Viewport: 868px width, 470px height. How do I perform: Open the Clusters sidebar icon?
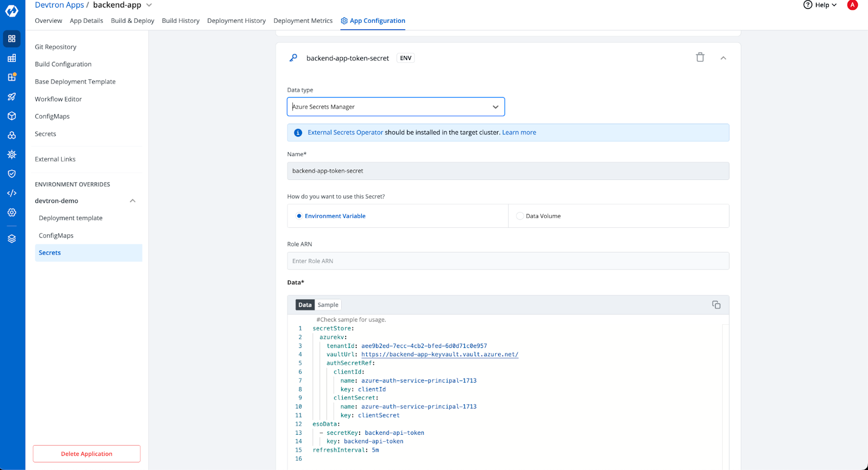12,136
